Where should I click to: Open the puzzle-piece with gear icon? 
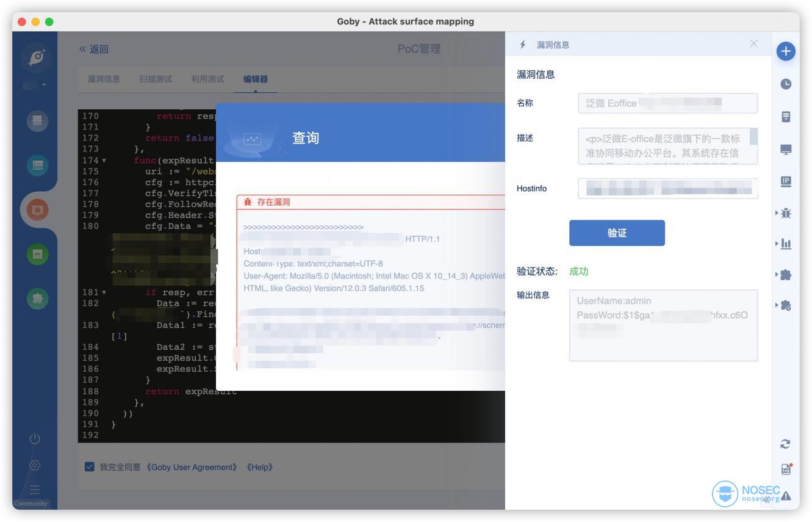click(x=786, y=305)
